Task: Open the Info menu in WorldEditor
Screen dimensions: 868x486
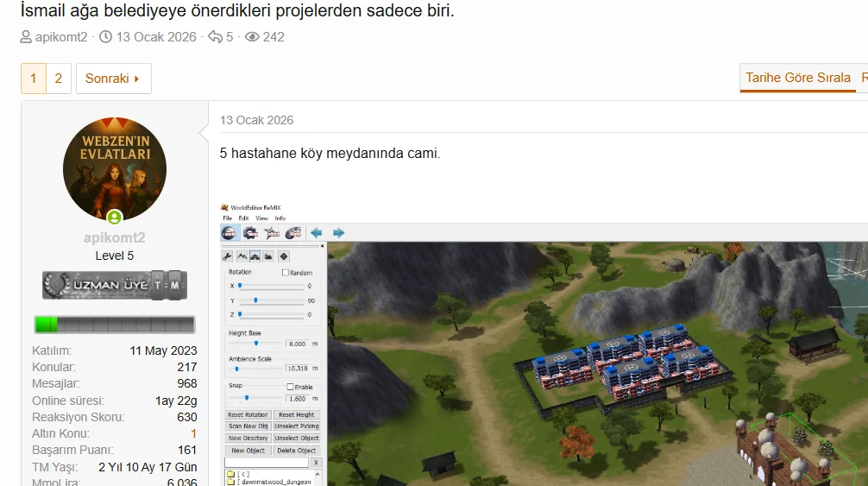Action: (x=280, y=218)
